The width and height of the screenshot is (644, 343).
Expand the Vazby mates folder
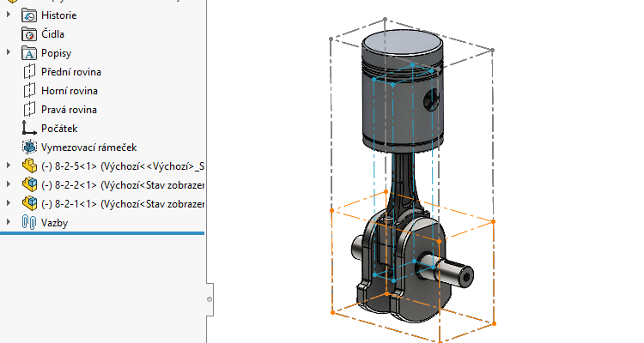[x=9, y=222]
